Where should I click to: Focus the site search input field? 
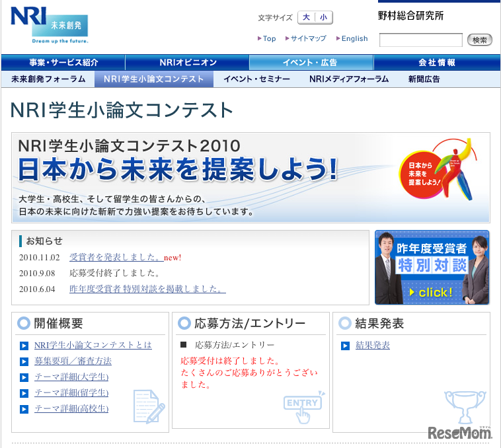(421, 40)
